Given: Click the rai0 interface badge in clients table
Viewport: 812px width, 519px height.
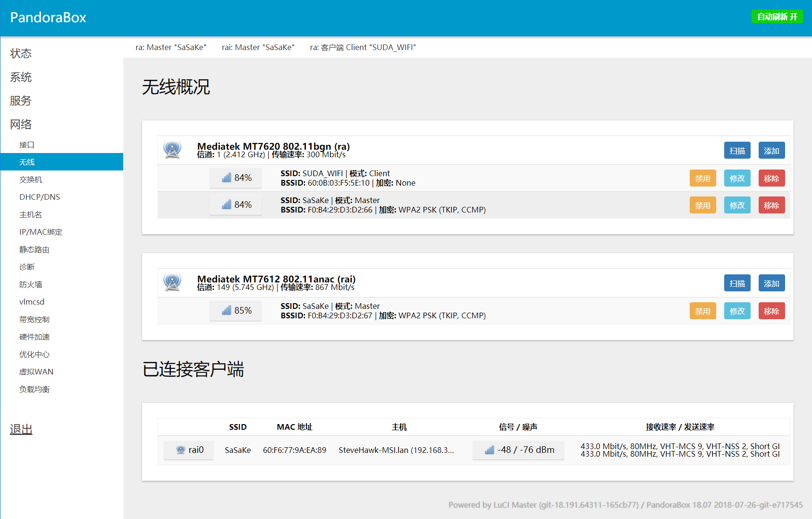Looking at the screenshot, I should (x=189, y=450).
